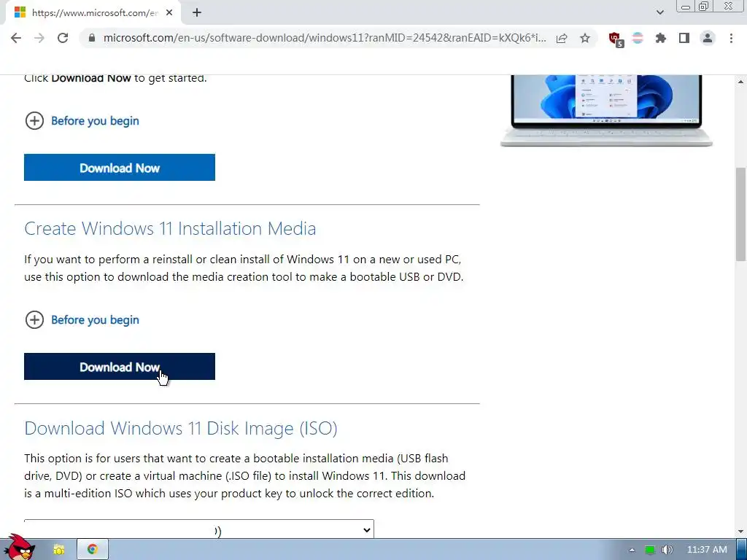Viewport: 747px width, 560px height.
Task: Click the address bar URL field
Action: (325, 38)
